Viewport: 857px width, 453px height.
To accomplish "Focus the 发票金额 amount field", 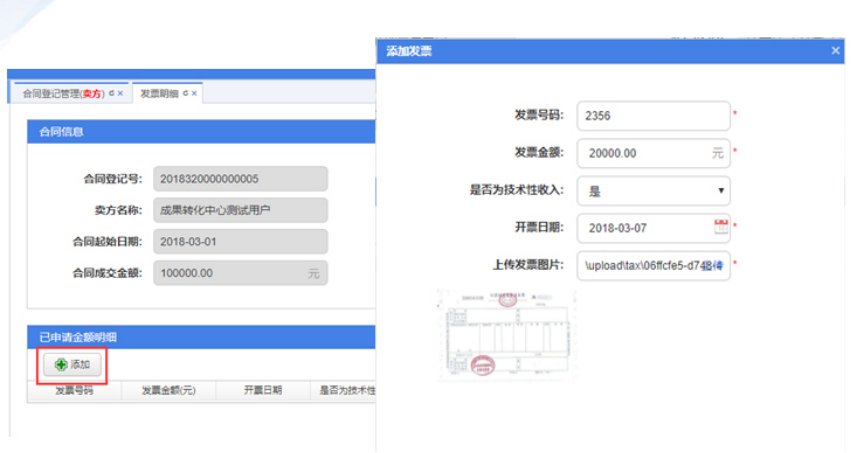I will pos(645,153).
